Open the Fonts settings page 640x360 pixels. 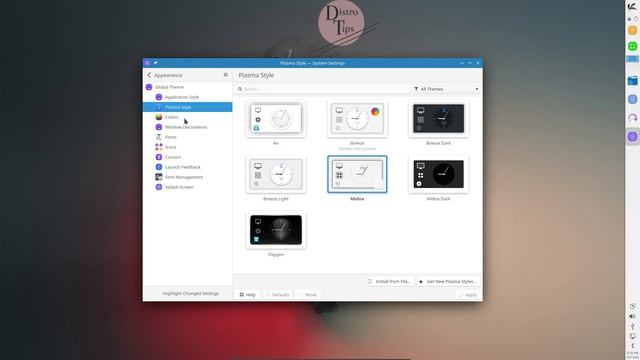[187, 137]
